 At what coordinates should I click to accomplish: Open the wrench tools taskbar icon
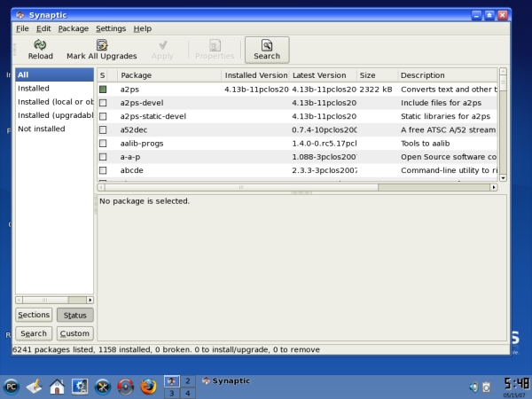[103, 387]
